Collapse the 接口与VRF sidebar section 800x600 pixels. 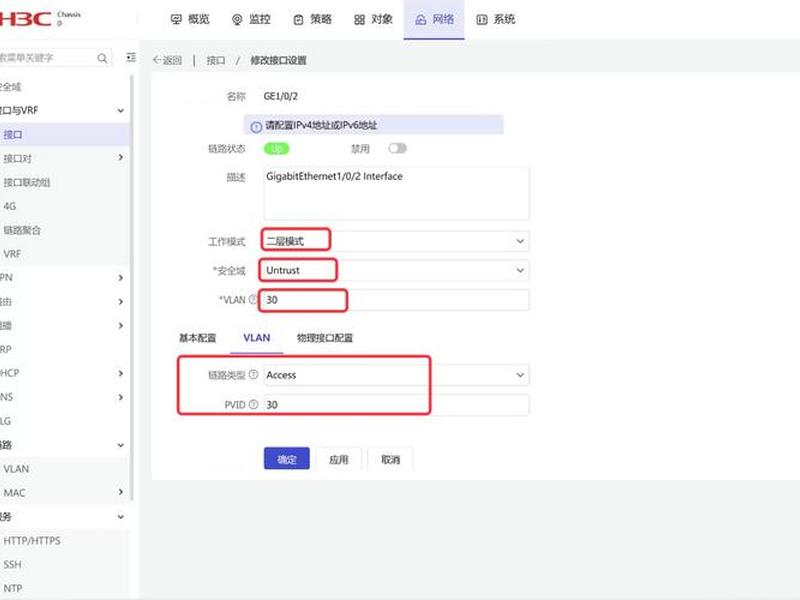pos(120,110)
